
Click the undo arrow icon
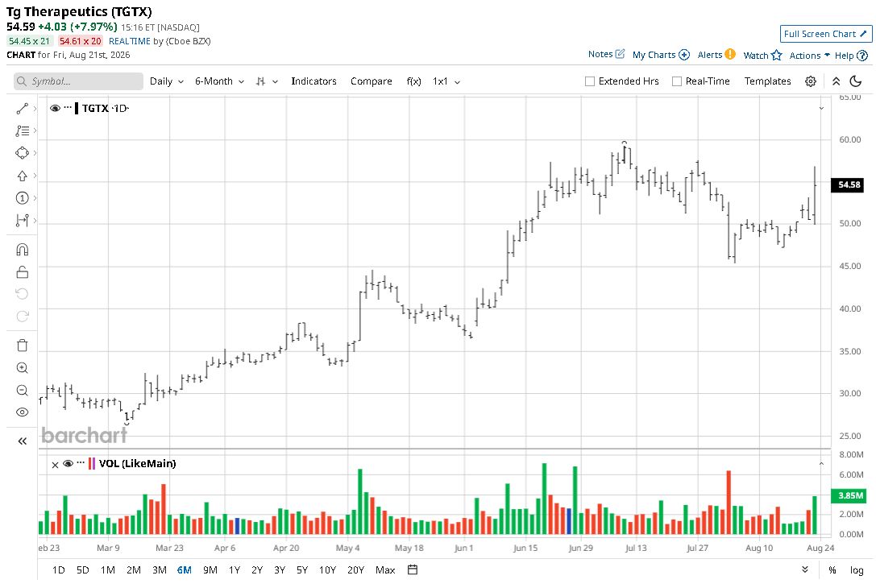pyautogui.click(x=22, y=294)
